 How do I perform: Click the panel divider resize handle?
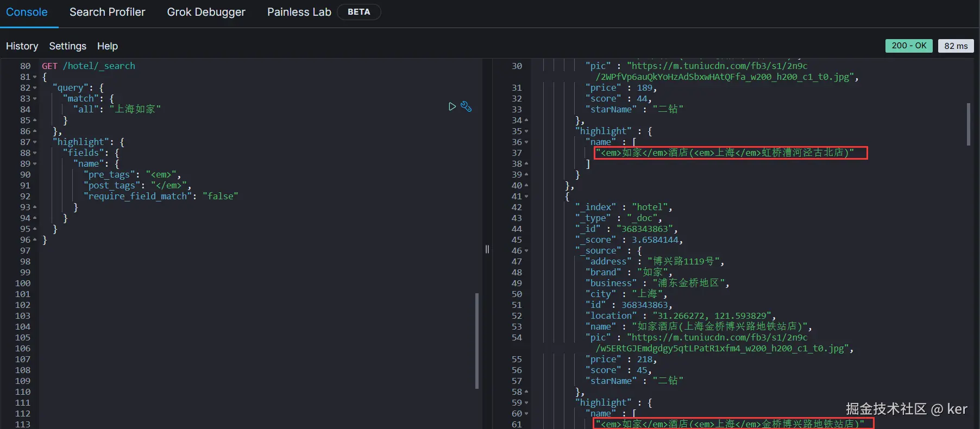[487, 249]
